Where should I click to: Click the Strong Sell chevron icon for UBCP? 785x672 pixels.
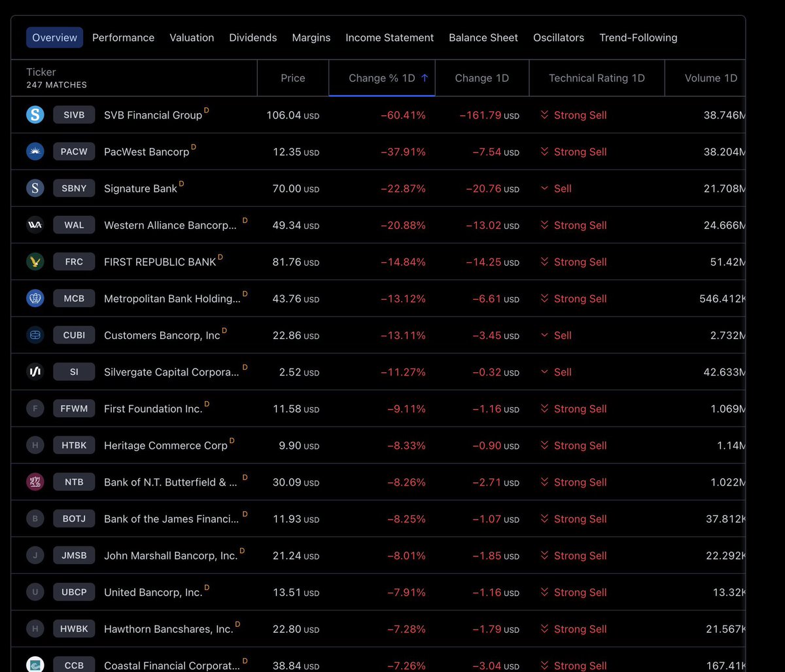pos(544,592)
